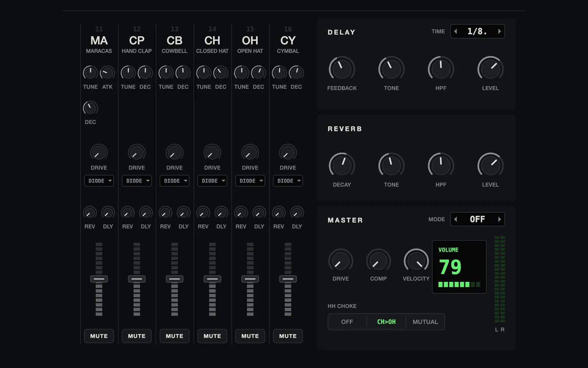The image size is (588, 368).
Task: Click the Maracas volume fader handle
Action: [x=99, y=279]
